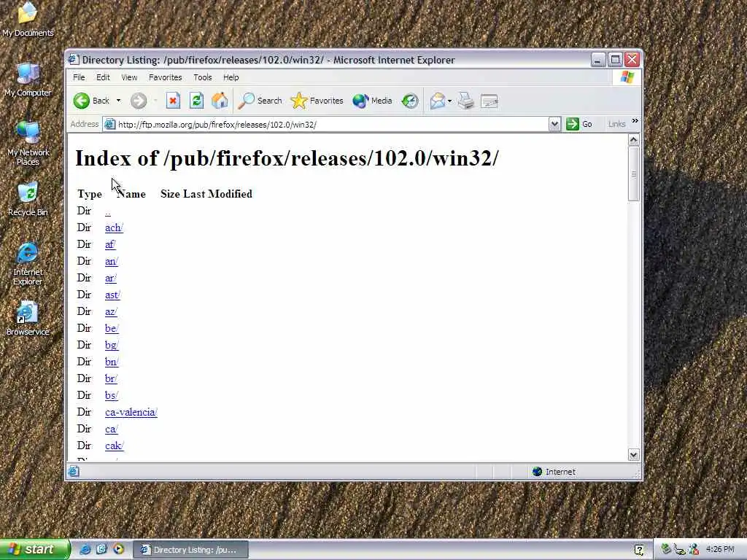Click the system tray clock
The image size is (747, 560).
click(720, 549)
